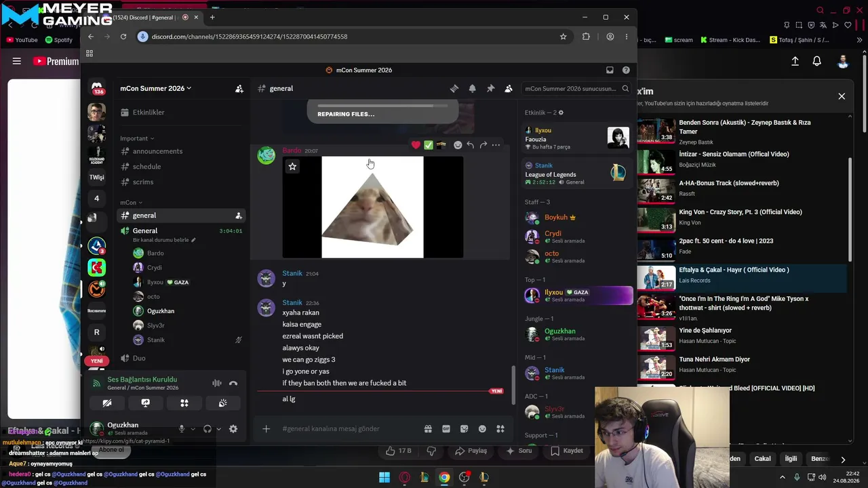The height and width of the screenshot is (488, 868).
Task: Open Discord inbox icon in title bar
Action: tap(610, 70)
